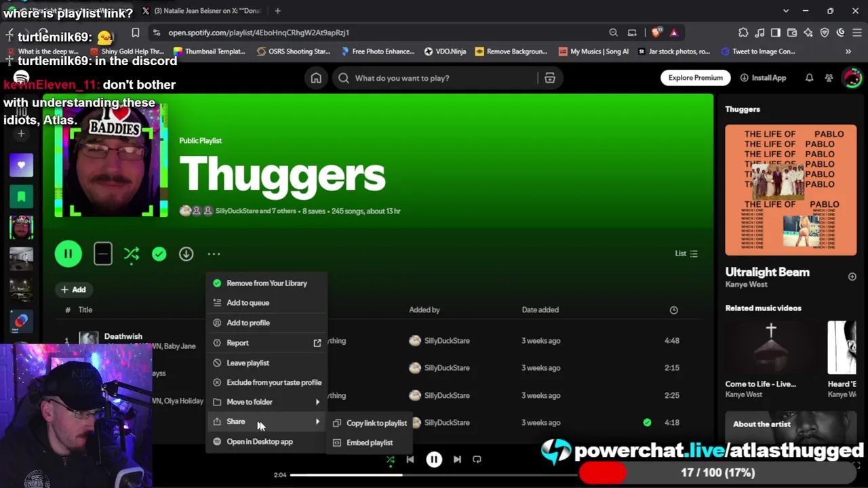Viewport: 868px width, 488px height.
Task: Click the Brave Rewards triangle icon
Action: [673, 33]
